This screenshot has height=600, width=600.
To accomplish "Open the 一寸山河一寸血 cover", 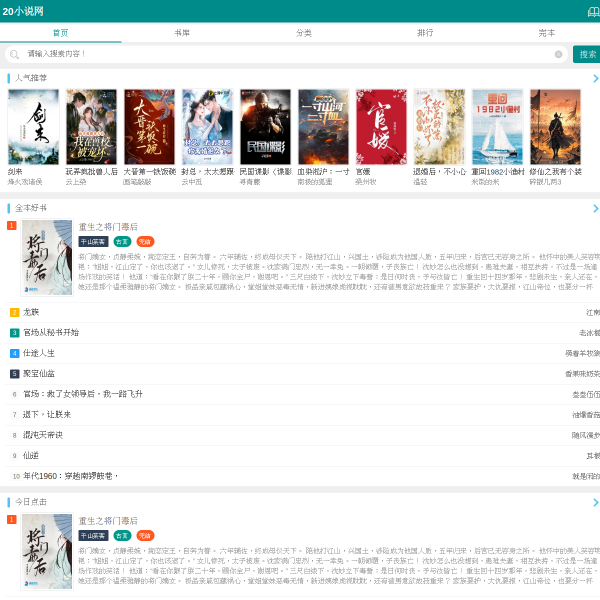I will tap(323, 127).
